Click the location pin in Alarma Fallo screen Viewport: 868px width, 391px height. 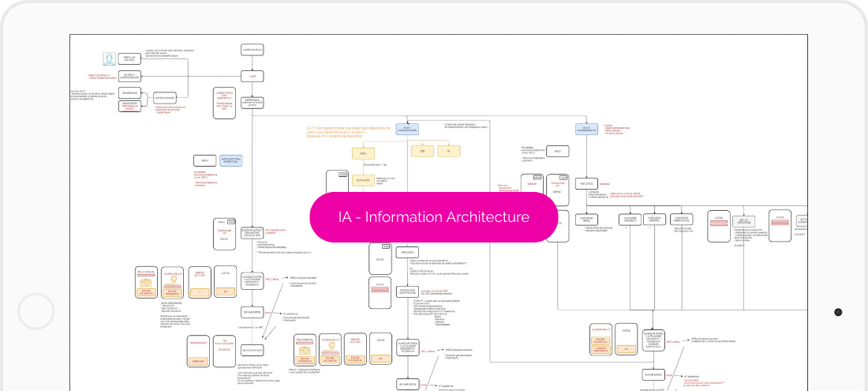[x=173, y=279]
